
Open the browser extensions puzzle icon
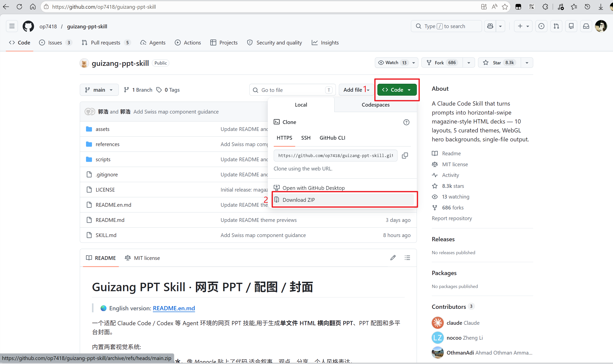coord(545,7)
